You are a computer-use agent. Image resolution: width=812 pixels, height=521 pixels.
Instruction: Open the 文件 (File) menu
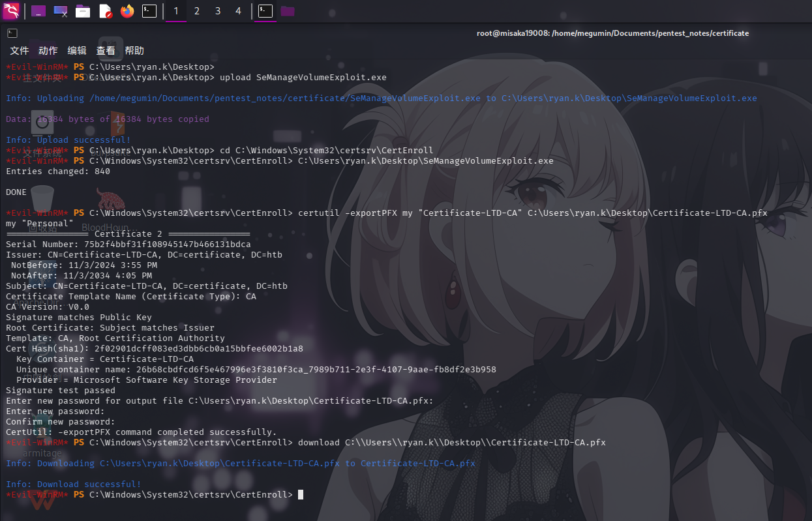pyautogui.click(x=20, y=50)
